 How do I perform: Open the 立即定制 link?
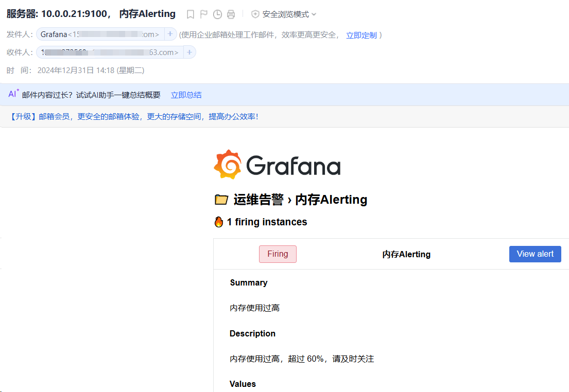[361, 35]
